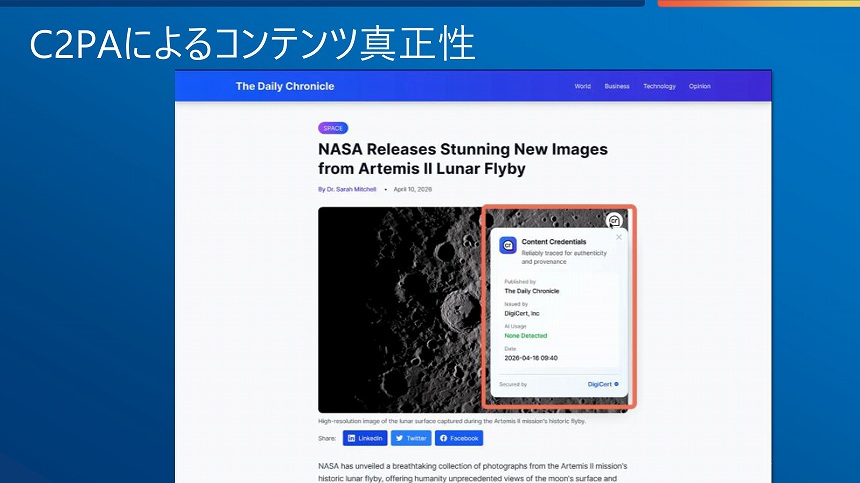
Task: Open the Opinion navigation link
Action: (x=700, y=86)
